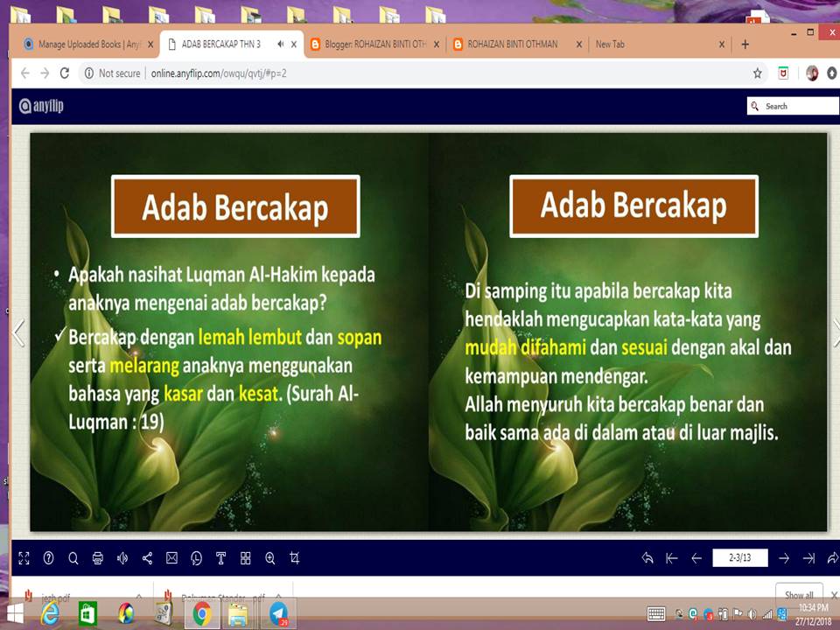Screen dimensions: 840x630
Task: Print the flipbook
Action: click(x=98, y=557)
